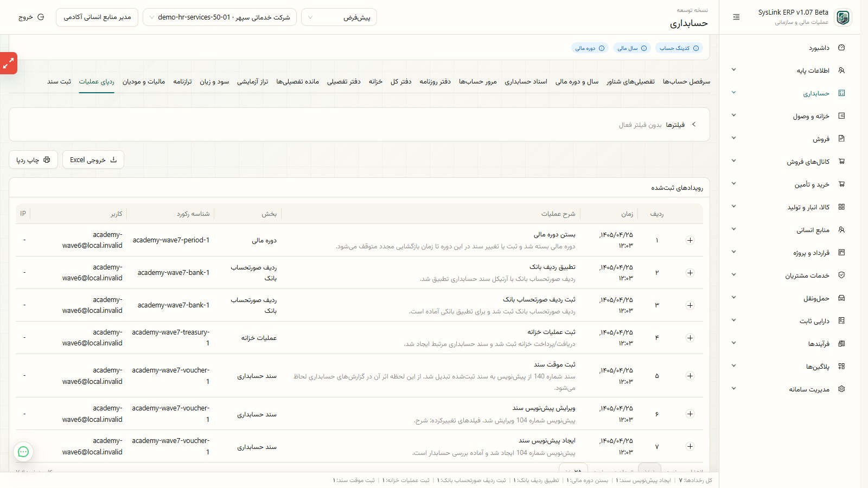Viewport: 868px width, 488px height.
Task: Expand row ۲ تطبیق ردیف بانک details
Action: pyautogui.click(x=690, y=273)
